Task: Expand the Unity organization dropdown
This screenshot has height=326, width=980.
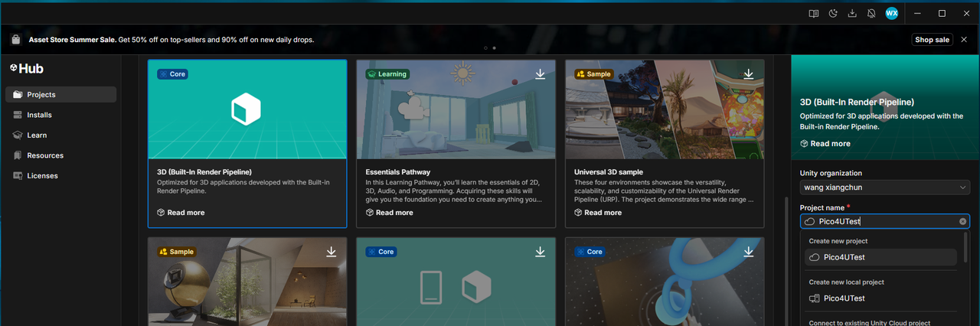Action: point(885,187)
